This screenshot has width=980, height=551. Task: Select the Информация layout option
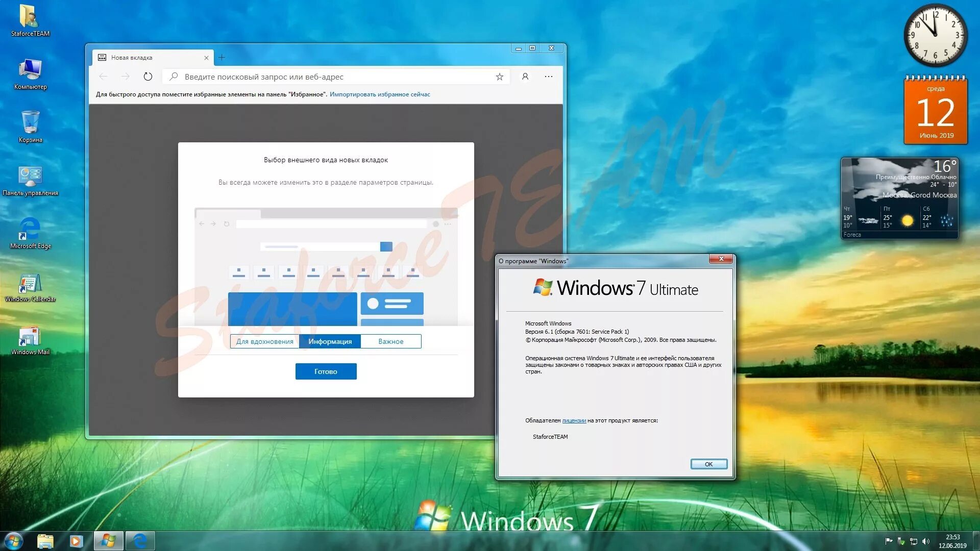[330, 341]
